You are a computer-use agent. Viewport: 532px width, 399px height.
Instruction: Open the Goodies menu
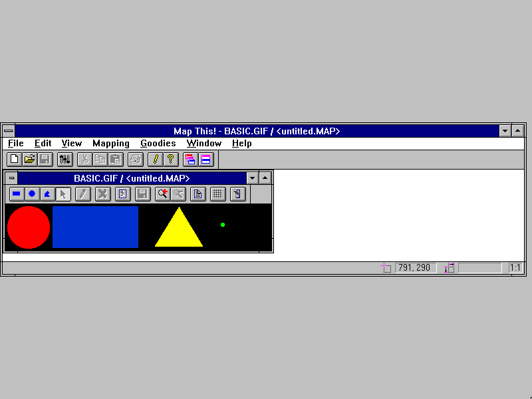tap(158, 143)
